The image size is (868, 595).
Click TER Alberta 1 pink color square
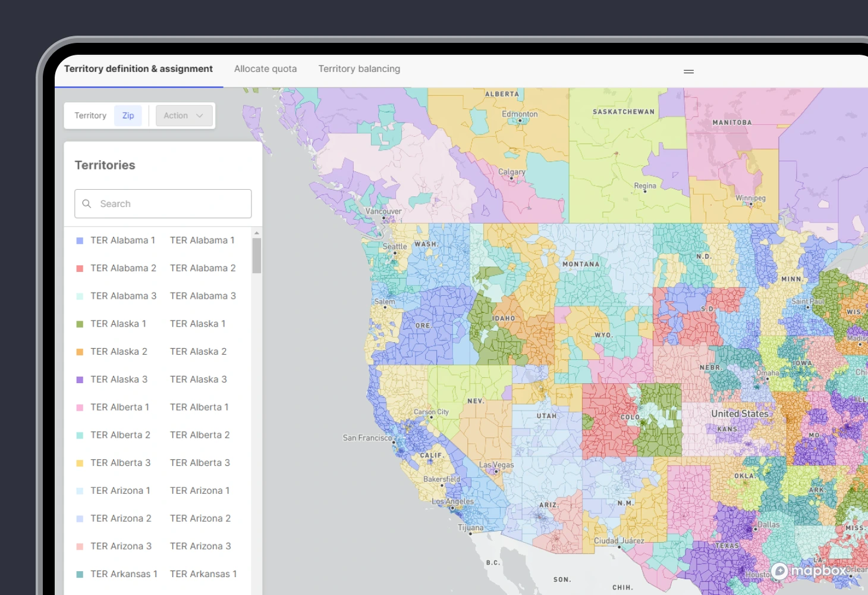coord(79,407)
